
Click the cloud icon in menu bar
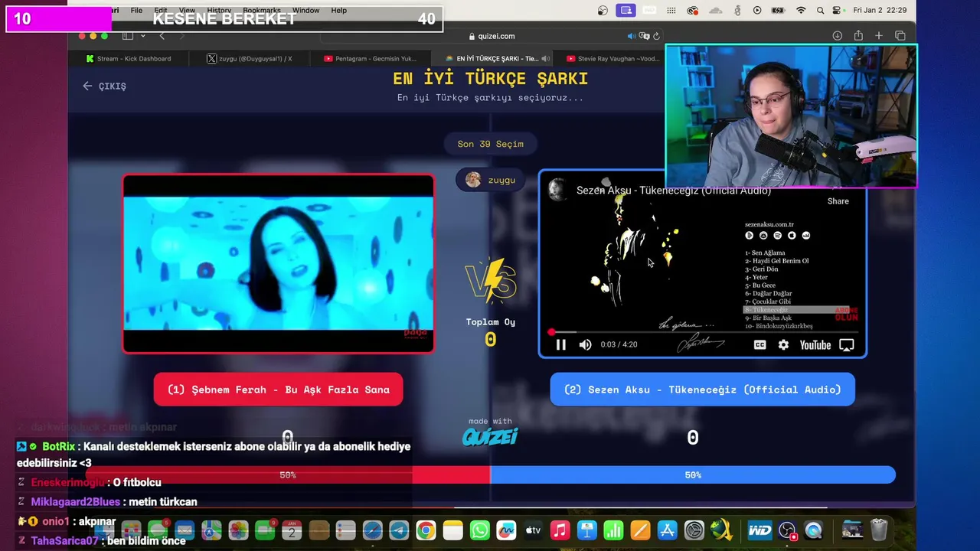[x=716, y=11]
